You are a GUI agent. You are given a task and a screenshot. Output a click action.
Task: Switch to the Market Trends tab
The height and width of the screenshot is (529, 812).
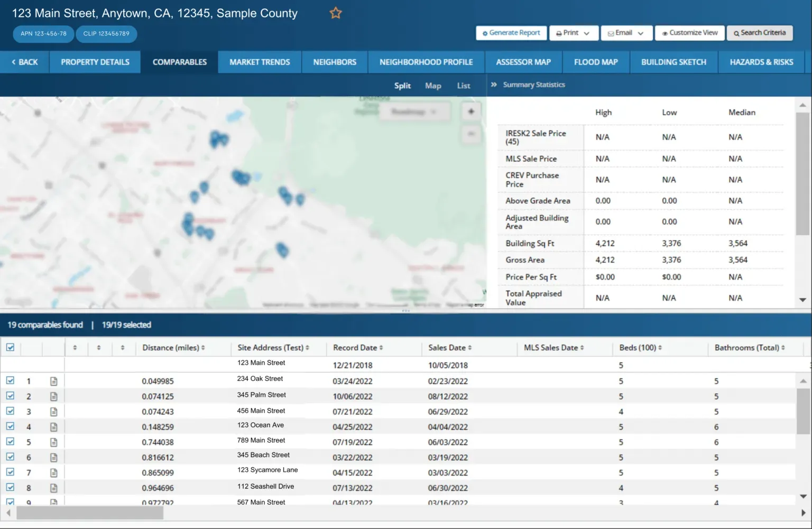[x=260, y=62]
